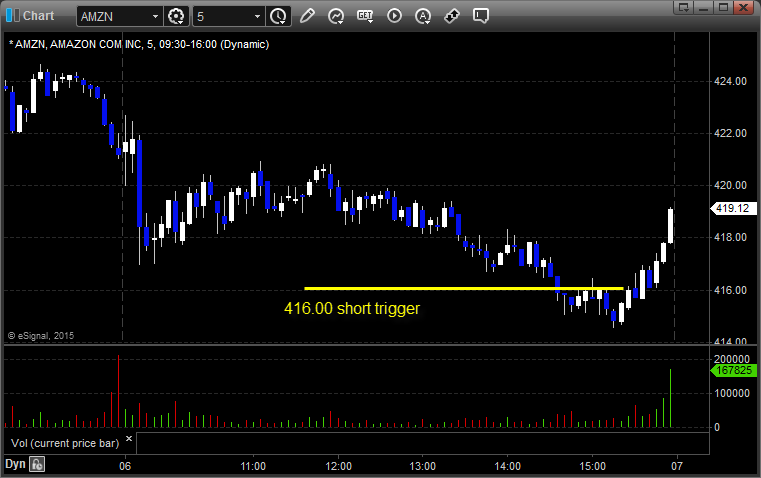761x478 pixels.
Task: Close the Chart window
Action: (x=744, y=7)
